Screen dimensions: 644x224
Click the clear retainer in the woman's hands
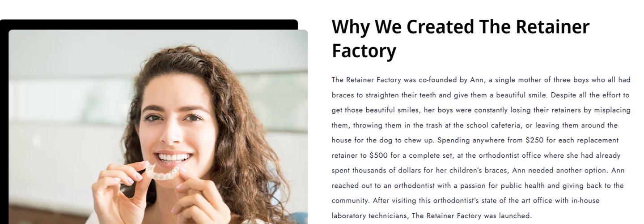pos(163,171)
